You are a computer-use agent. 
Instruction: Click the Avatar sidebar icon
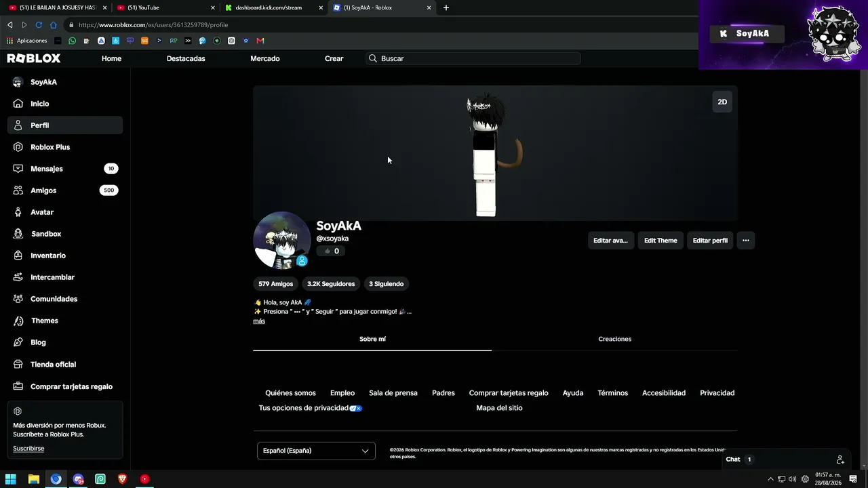pos(18,212)
